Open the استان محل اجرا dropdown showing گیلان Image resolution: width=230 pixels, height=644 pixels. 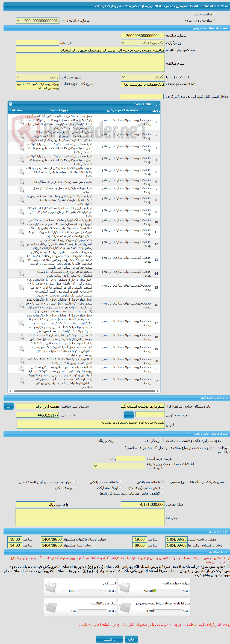click(x=143, y=77)
